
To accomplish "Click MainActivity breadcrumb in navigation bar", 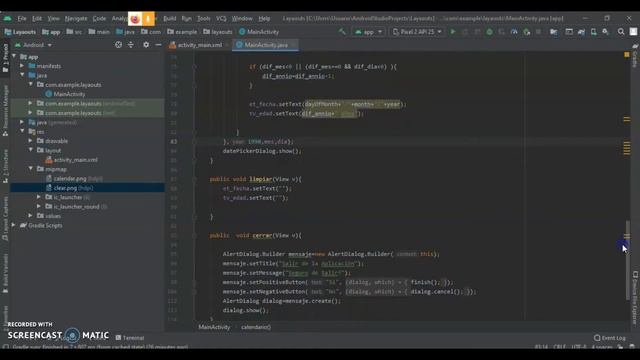I will (x=259, y=31).
